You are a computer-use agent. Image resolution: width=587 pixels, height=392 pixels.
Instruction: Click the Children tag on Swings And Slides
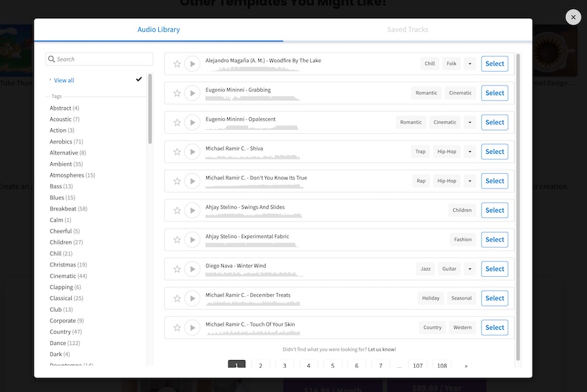462,210
